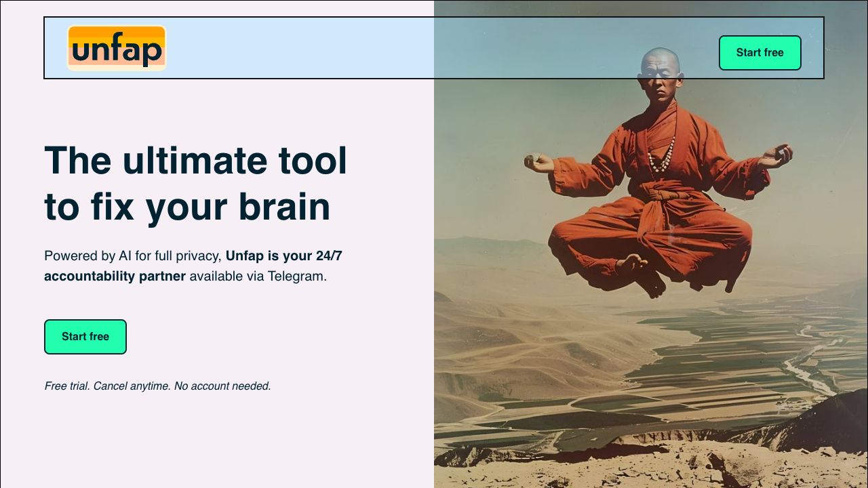Click the "Powered by AI for full privacy" text

click(132, 256)
